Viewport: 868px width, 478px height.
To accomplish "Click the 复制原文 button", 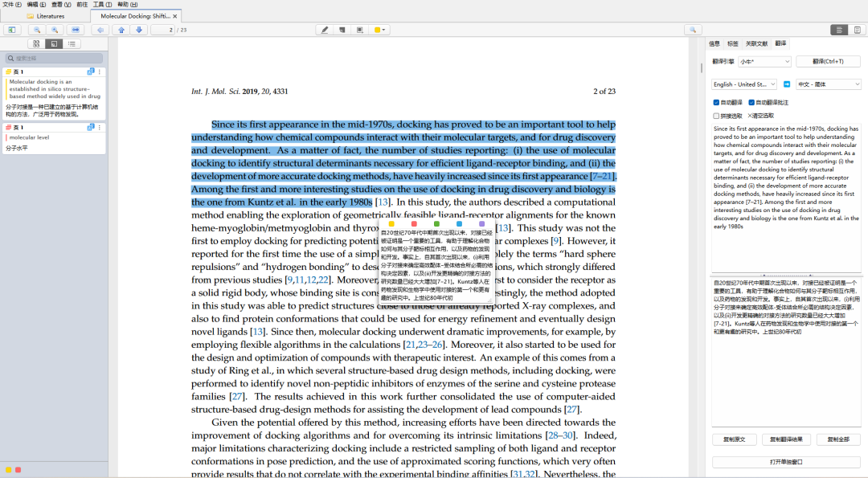I will click(x=734, y=439).
